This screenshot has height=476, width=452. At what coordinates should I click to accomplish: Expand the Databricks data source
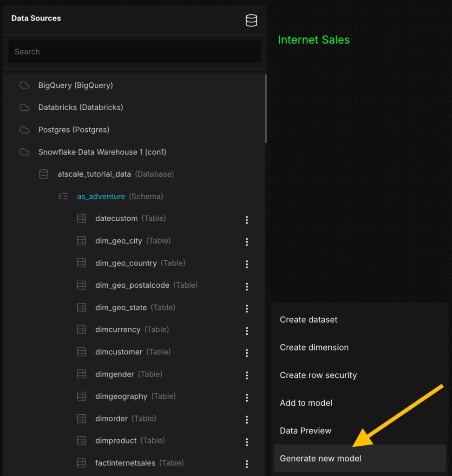[x=80, y=107]
